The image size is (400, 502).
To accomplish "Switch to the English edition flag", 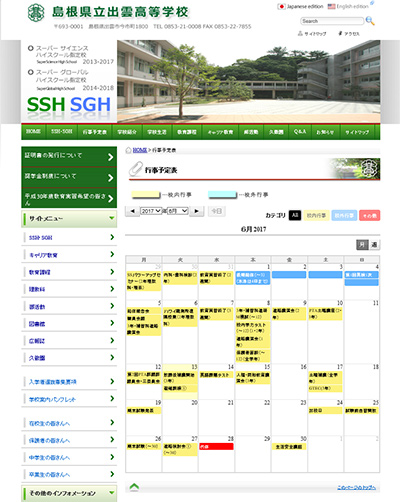I will point(331,6).
